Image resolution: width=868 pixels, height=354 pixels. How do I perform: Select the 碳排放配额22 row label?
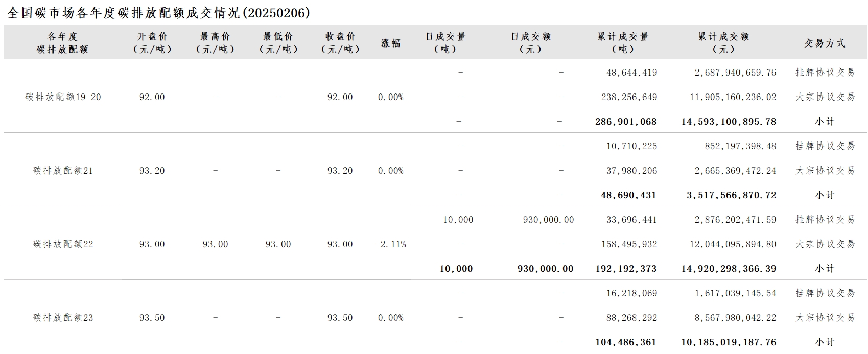pos(63,244)
